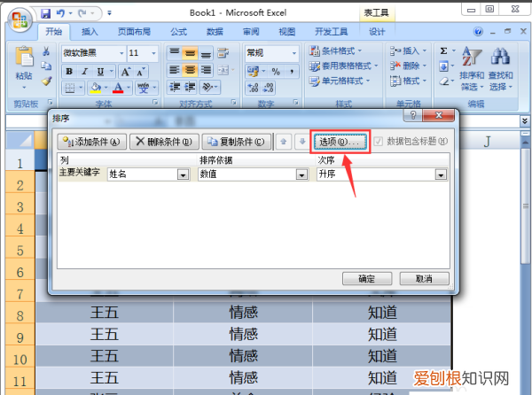The image size is (532, 395).
Task: Undo the last action
Action: click(x=60, y=13)
